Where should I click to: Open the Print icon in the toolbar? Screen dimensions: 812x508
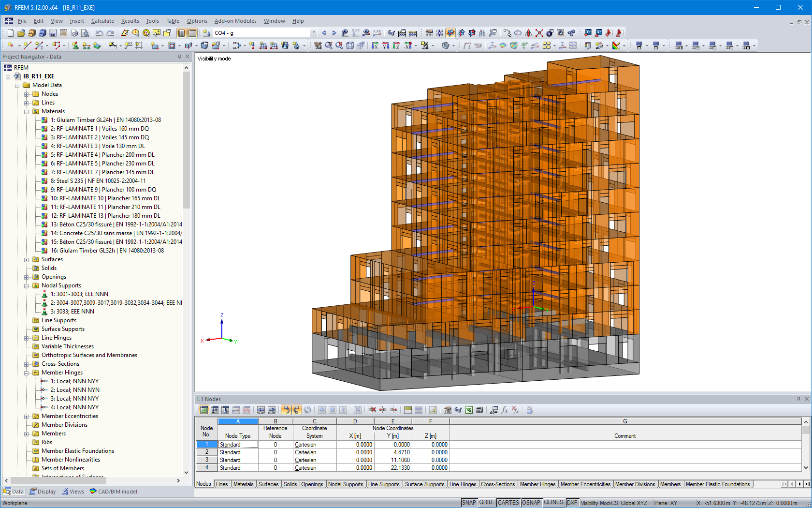tap(74, 33)
